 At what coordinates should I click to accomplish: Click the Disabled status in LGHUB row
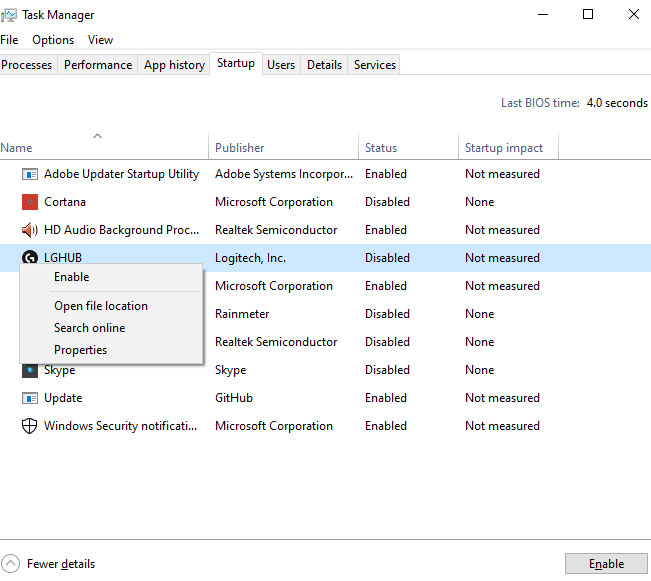[x=387, y=258]
